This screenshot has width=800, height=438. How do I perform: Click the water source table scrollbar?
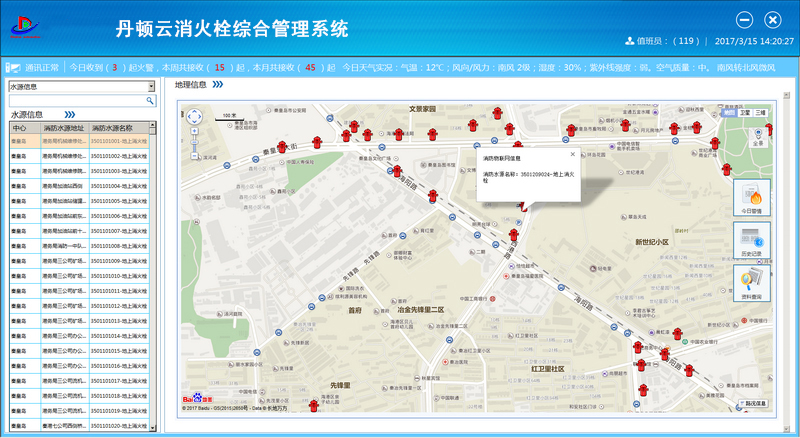[153, 276]
